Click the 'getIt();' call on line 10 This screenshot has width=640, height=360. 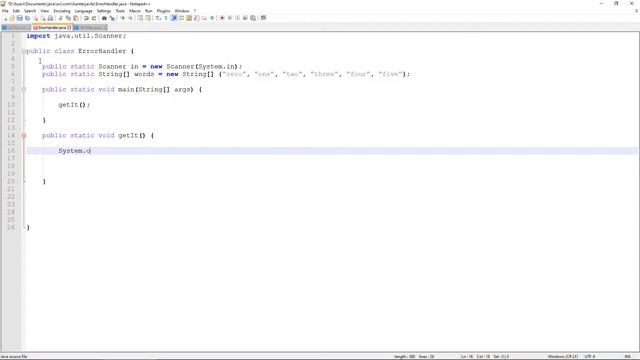pos(74,105)
